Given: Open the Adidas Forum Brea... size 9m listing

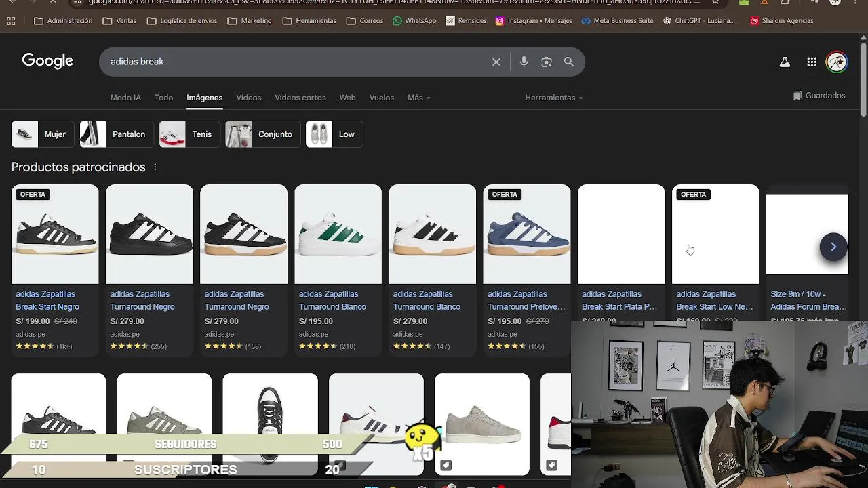Looking at the screenshot, I should 808,300.
